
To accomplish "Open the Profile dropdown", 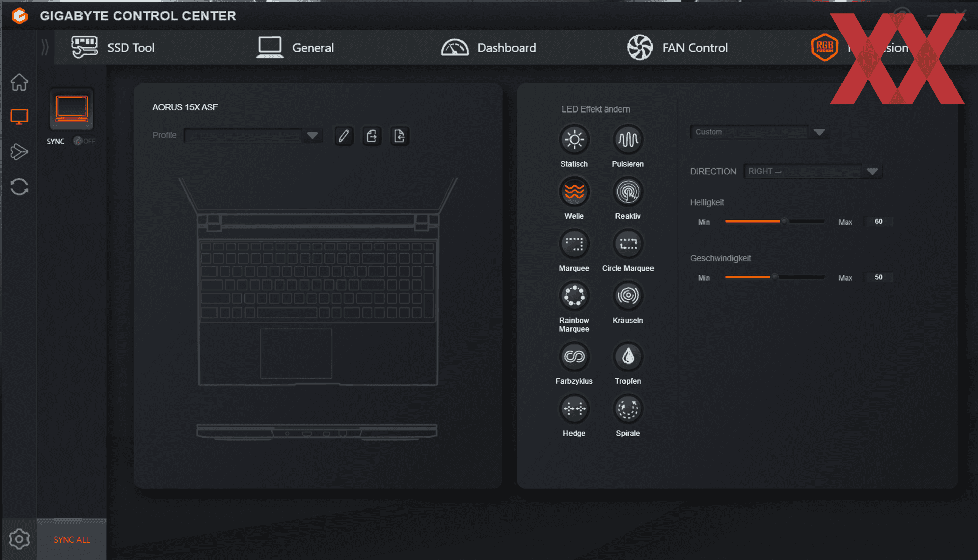I will [253, 135].
